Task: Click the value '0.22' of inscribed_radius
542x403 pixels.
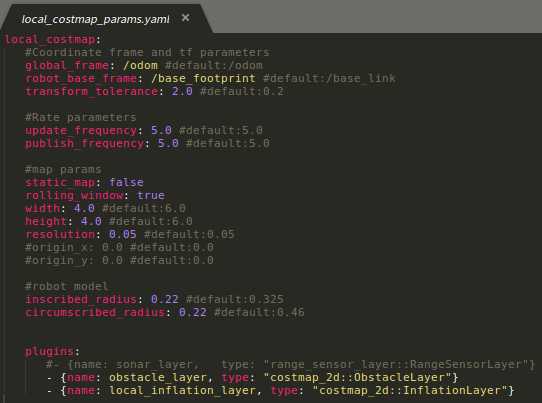Action: [165, 299]
